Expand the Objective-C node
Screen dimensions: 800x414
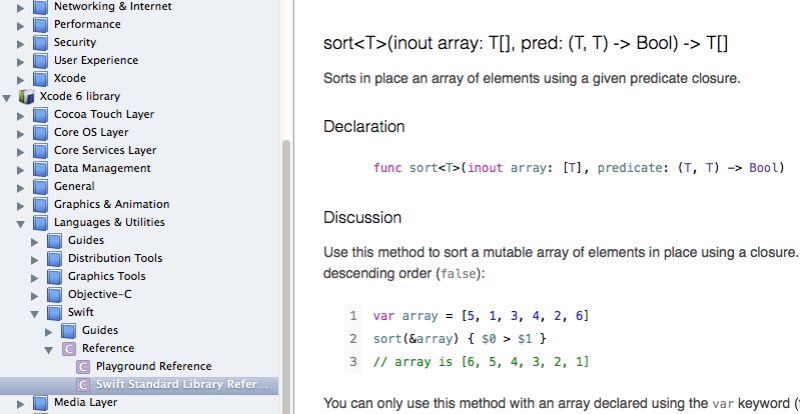tap(35, 295)
